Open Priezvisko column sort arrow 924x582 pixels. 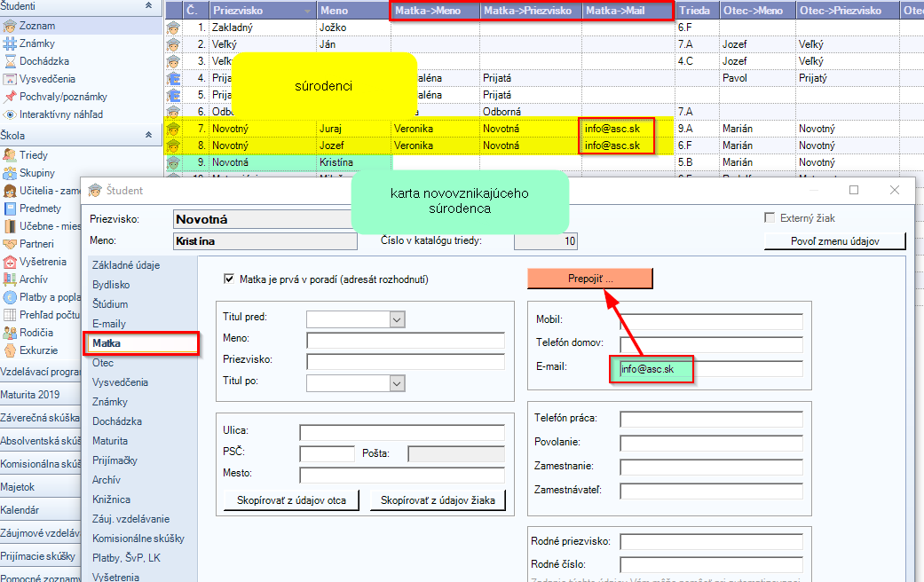[308, 11]
